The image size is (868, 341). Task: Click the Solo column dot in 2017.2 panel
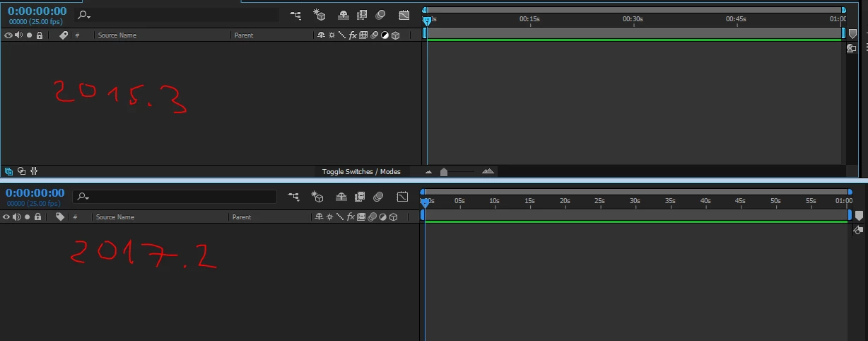coord(28,217)
